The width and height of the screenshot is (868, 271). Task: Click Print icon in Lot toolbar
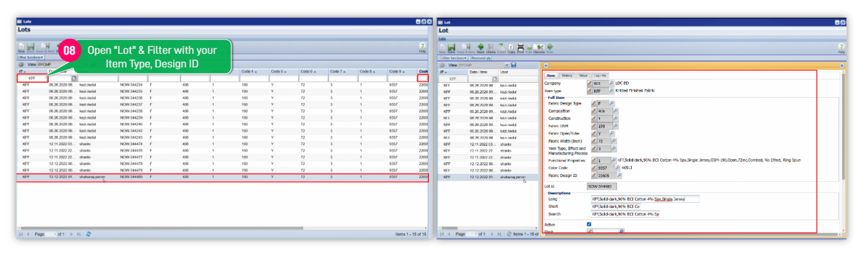(521, 48)
